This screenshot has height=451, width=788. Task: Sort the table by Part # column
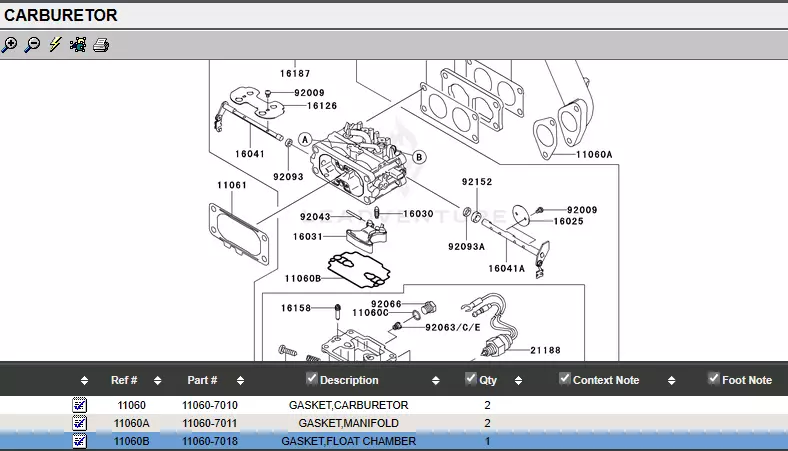[202, 380]
